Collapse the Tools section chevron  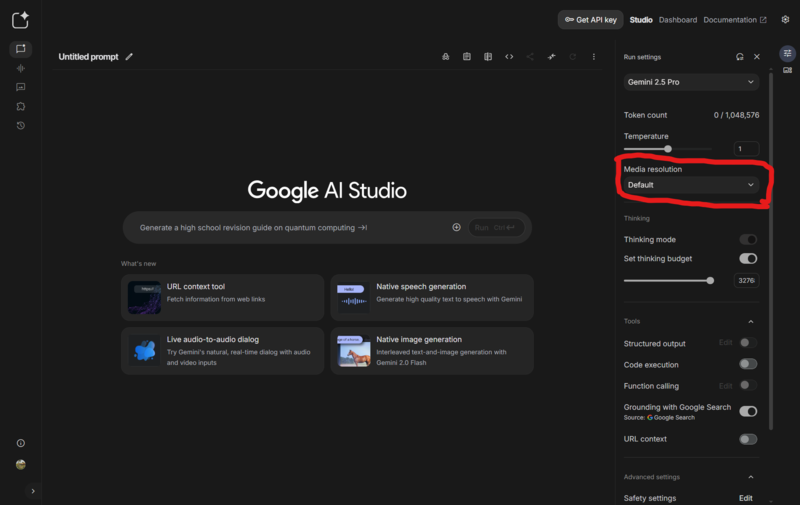point(751,321)
